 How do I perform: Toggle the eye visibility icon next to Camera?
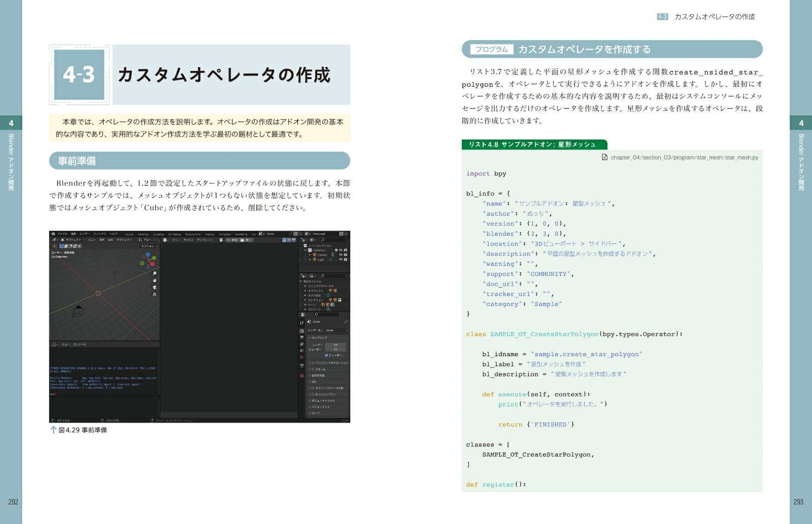pos(341,255)
